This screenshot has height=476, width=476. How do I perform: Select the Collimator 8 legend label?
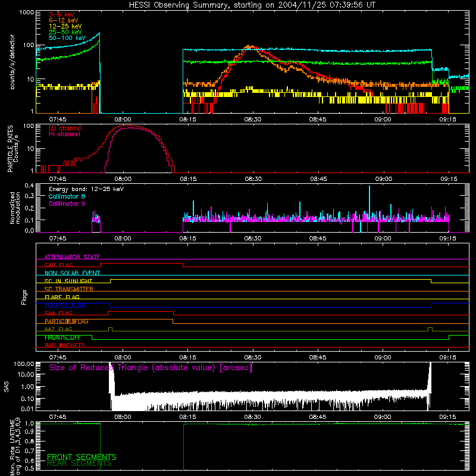tap(67, 196)
